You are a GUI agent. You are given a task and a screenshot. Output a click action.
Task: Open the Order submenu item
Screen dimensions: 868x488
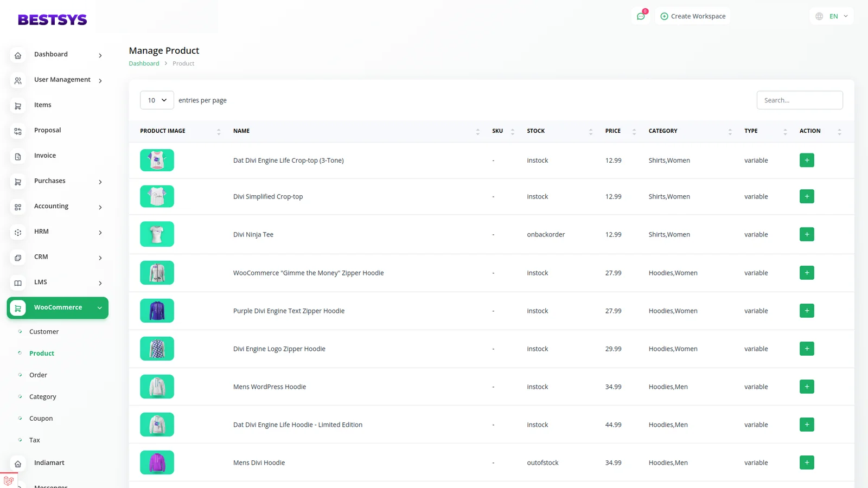click(x=38, y=375)
